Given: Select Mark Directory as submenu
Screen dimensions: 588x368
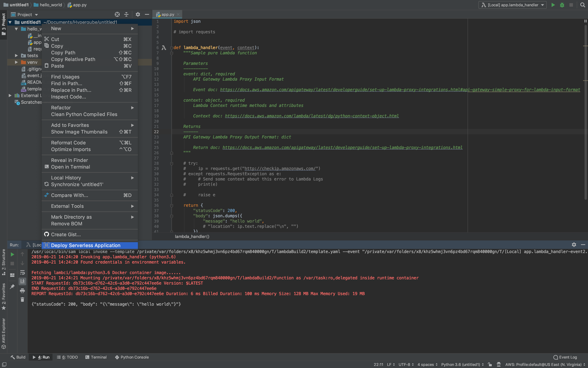Looking at the screenshot, I should coord(90,217).
